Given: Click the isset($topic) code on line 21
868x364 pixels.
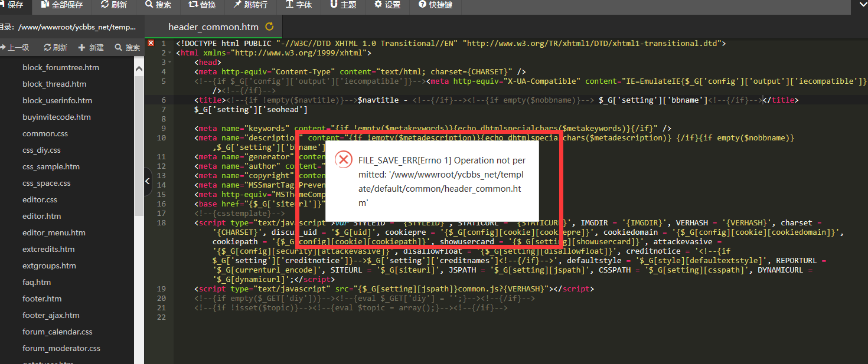Looking at the screenshot, I should click(x=351, y=307).
